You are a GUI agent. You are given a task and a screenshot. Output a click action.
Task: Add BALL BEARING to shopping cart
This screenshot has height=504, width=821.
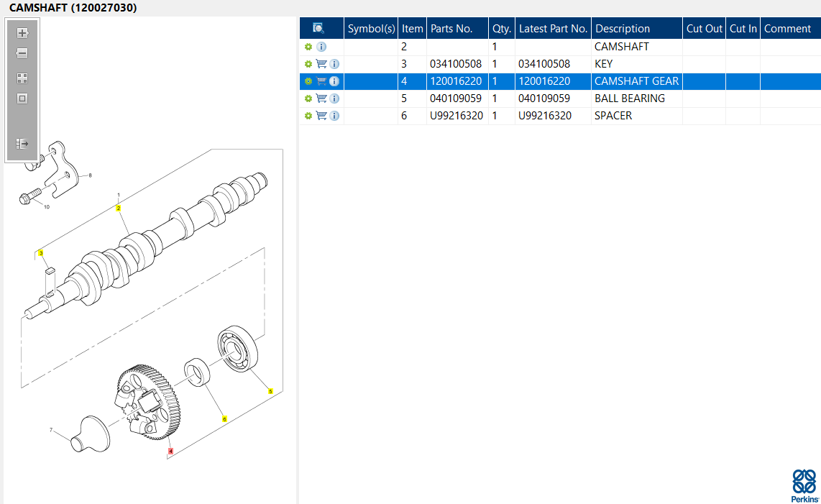321,98
